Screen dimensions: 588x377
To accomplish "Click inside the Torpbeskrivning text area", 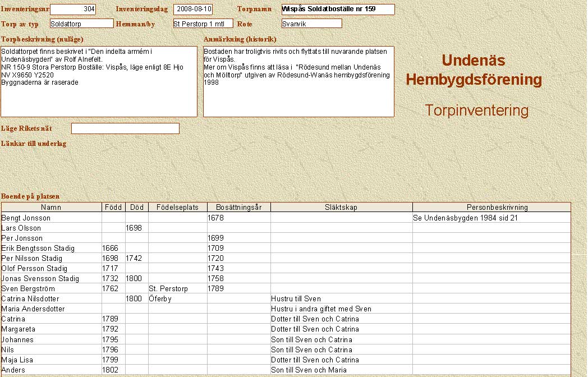I will [x=99, y=81].
